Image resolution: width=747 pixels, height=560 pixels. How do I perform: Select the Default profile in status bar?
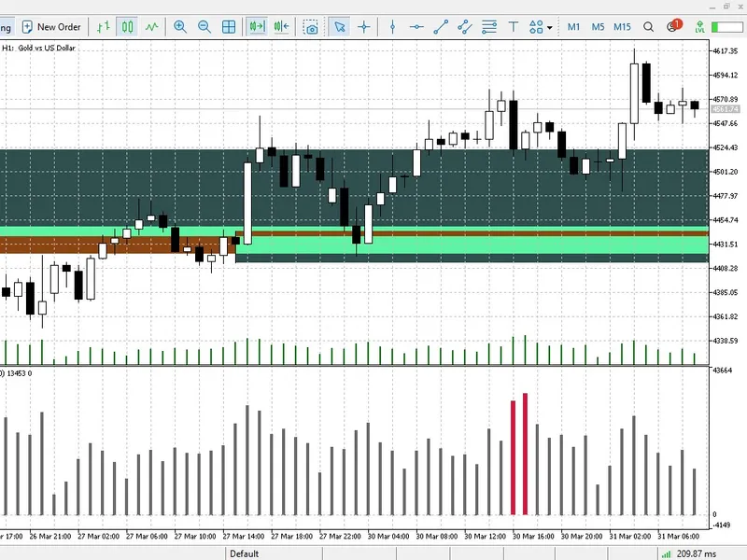coord(245,553)
